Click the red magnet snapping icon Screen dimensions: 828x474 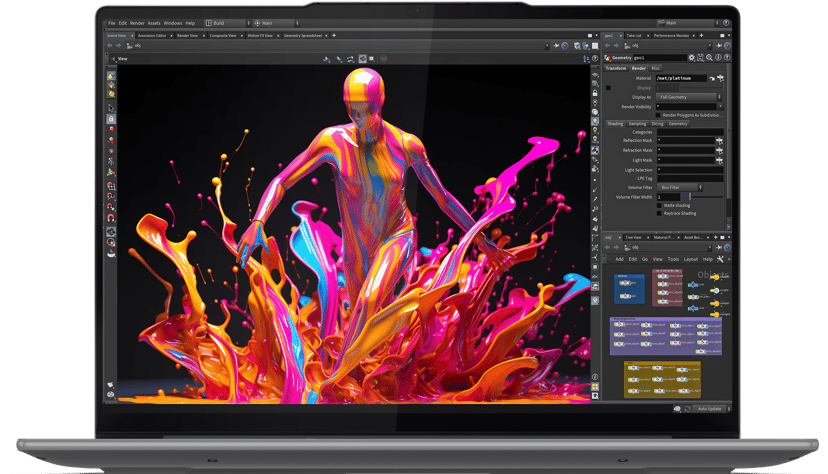[x=111, y=217]
